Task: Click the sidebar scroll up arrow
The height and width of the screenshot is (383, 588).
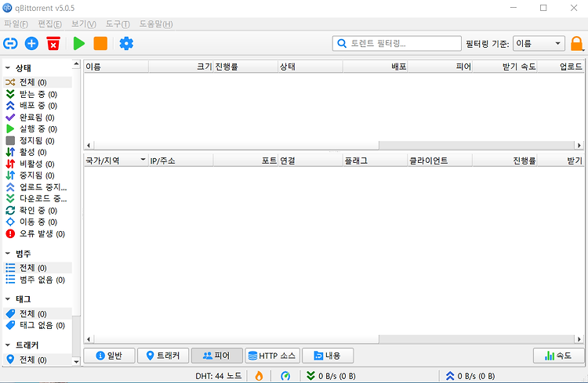Action: [x=76, y=64]
